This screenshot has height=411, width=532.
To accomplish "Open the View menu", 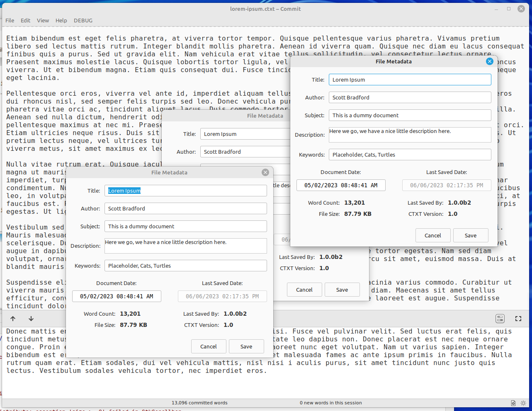I will click(x=43, y=20).
